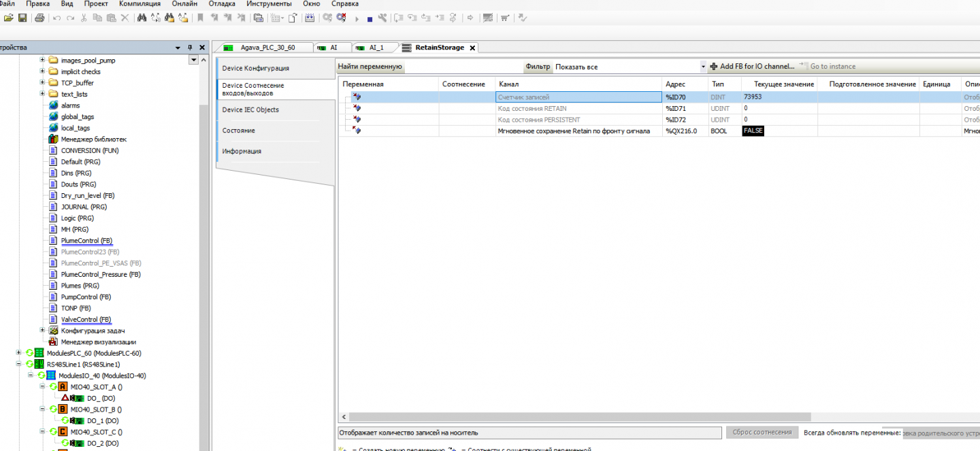Expand the implicit checks folder
Screen dimensions: 980x451
(x=43, y=71)
